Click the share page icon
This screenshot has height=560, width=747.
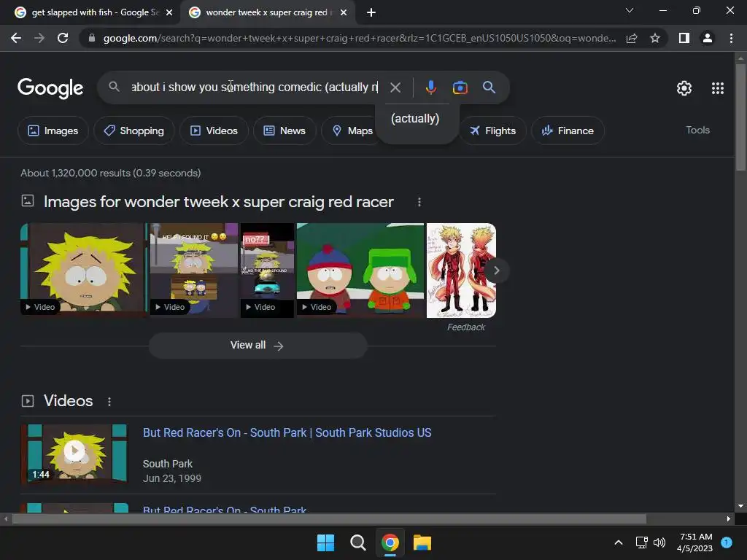pos(632,38)
